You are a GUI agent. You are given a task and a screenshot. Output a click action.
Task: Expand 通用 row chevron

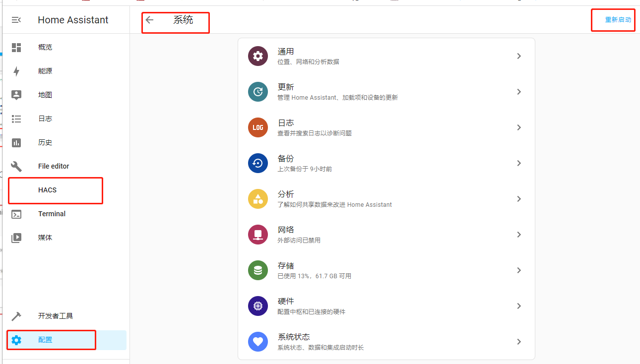coord(519,56)
